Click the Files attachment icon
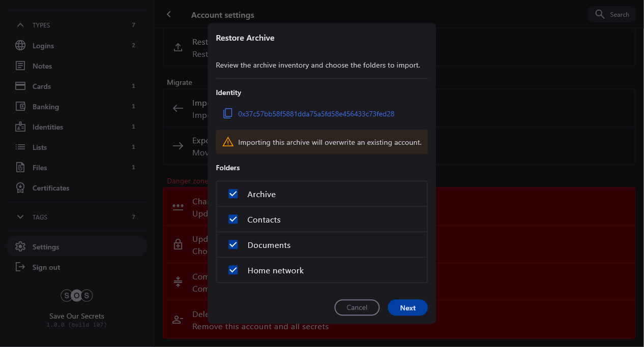 [x=20, y=168]
